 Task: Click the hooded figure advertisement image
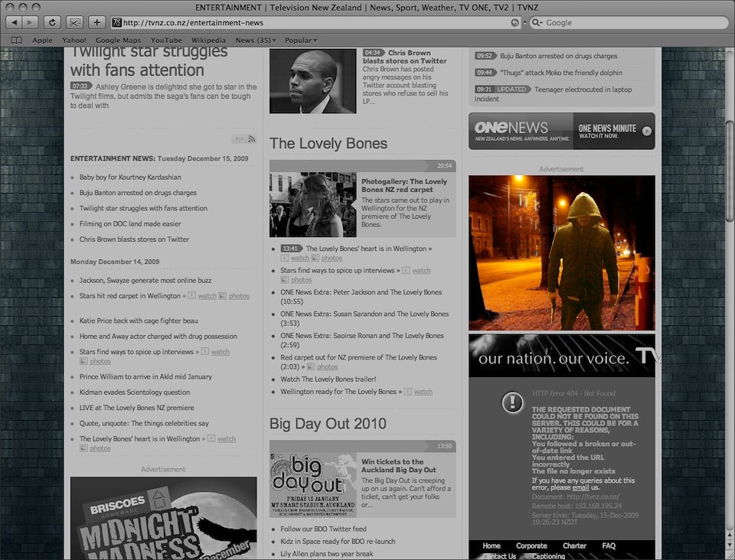tap(561, 253)
